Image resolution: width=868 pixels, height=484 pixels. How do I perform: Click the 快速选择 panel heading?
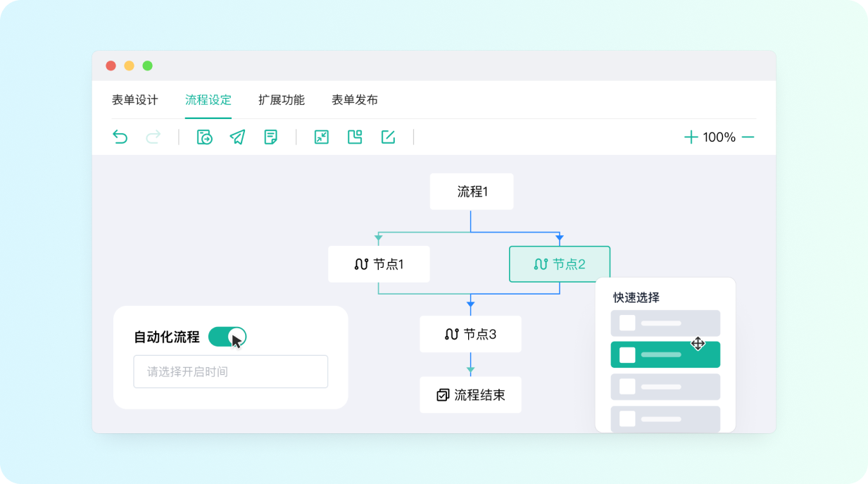(636, 297)
